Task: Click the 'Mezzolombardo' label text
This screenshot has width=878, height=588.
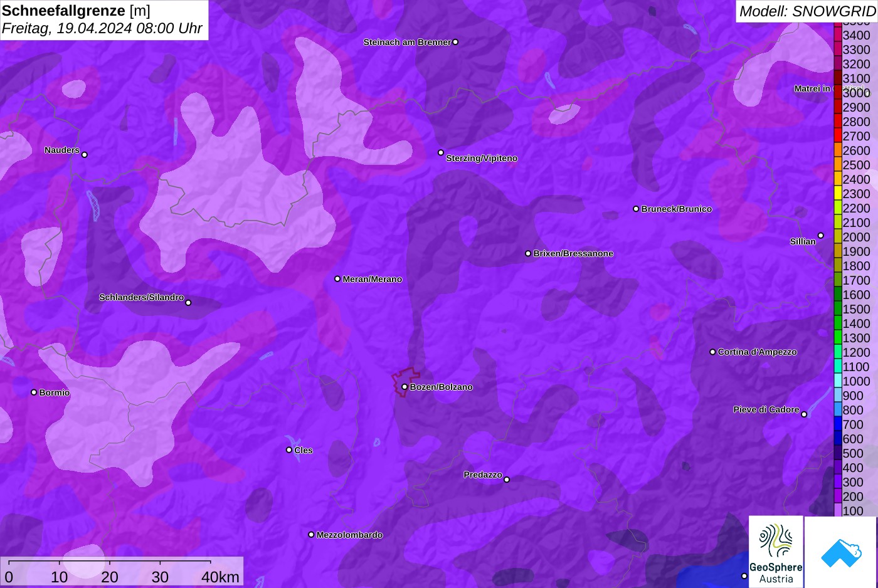Action: click(x=350, y=535)
